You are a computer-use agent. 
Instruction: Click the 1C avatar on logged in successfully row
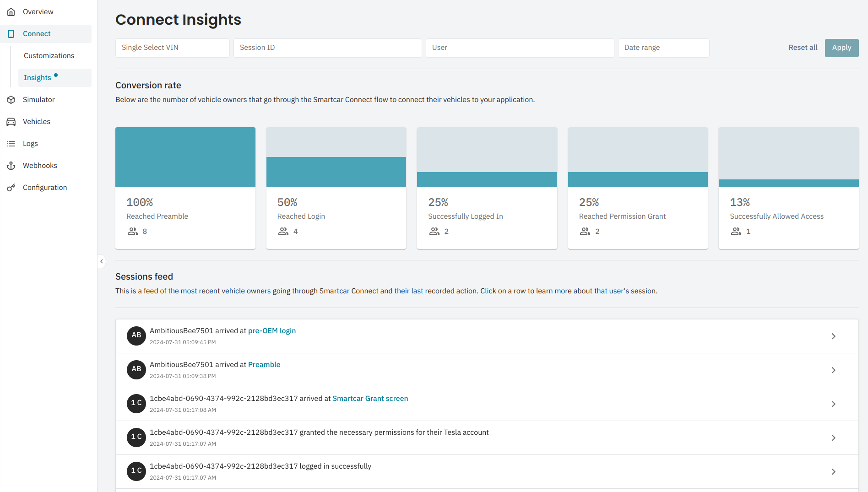(x=136, y=471)
